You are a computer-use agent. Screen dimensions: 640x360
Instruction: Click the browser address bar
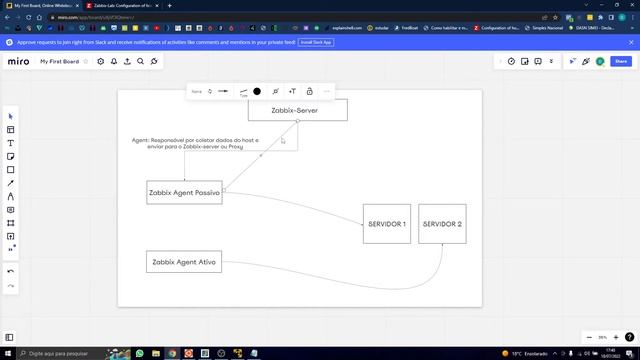[294, 18]
